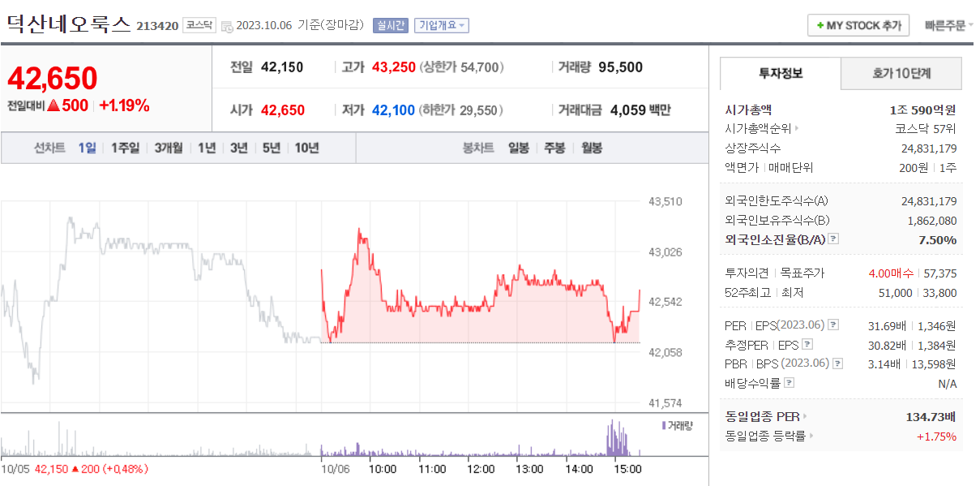The image size is (980, 486).
Task: Open help icon next to 추정PER EPS
Action: point(807,345)
